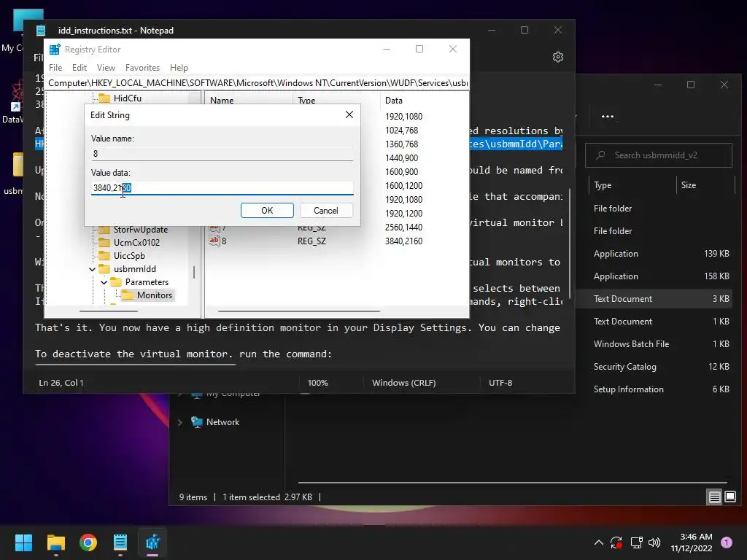This screenshot has height=560, width=747.
Task: Select the UcmCx0102 registry key
Action: (136, 242)
